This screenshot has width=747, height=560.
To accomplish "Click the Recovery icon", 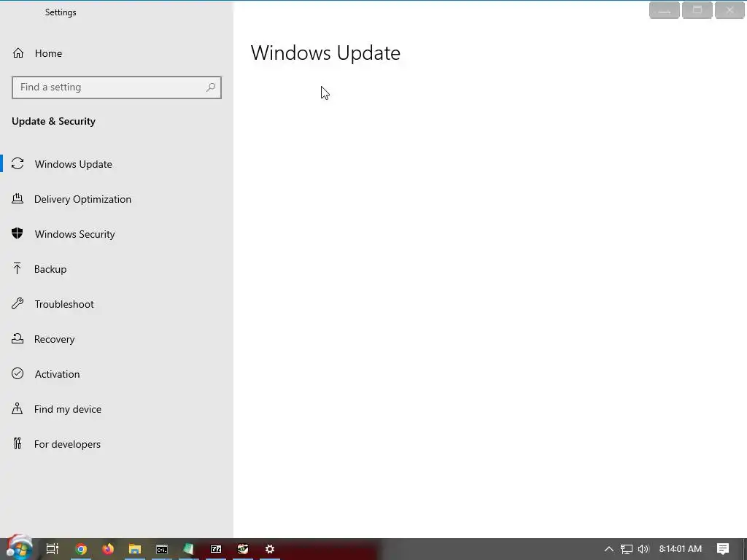I will pos(18,338).
